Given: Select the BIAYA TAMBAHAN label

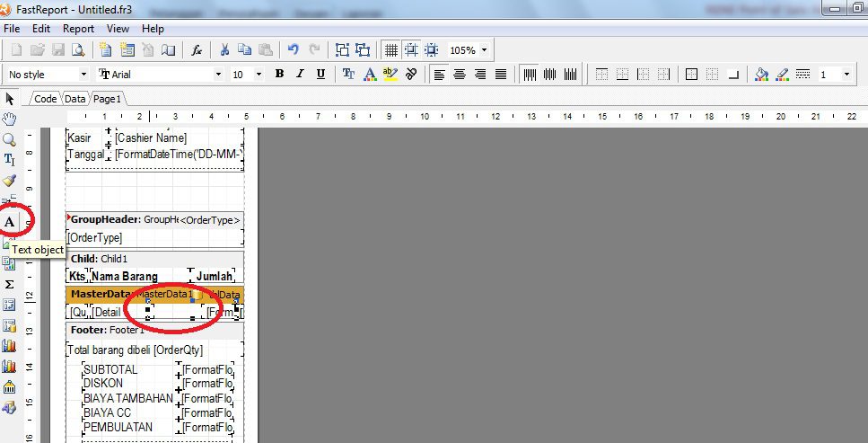Looking at the screenshot, I should click(129, 398).
